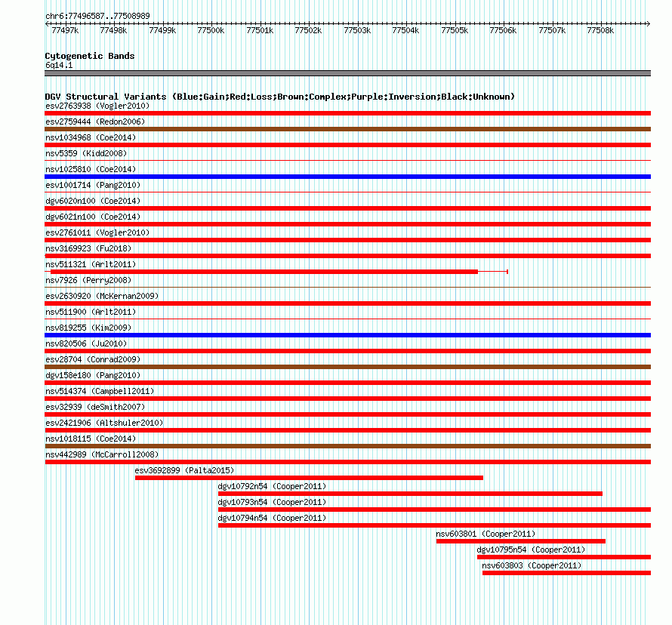Open the nsv1034968 (Coe2014) variant entry
Viewport: 672px width, 625px height.
[91, 137]
